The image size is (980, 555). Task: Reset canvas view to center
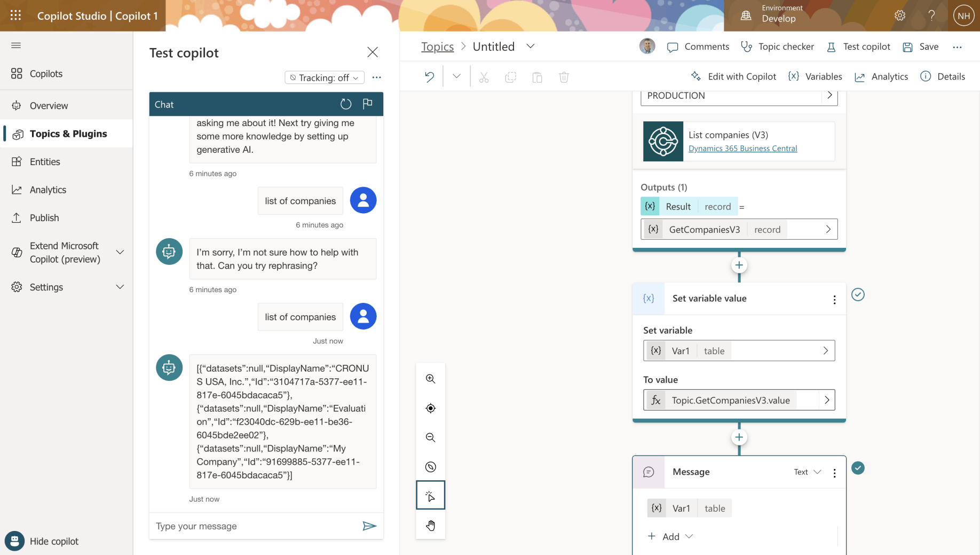pyautogui.click(x=431, y=408)
